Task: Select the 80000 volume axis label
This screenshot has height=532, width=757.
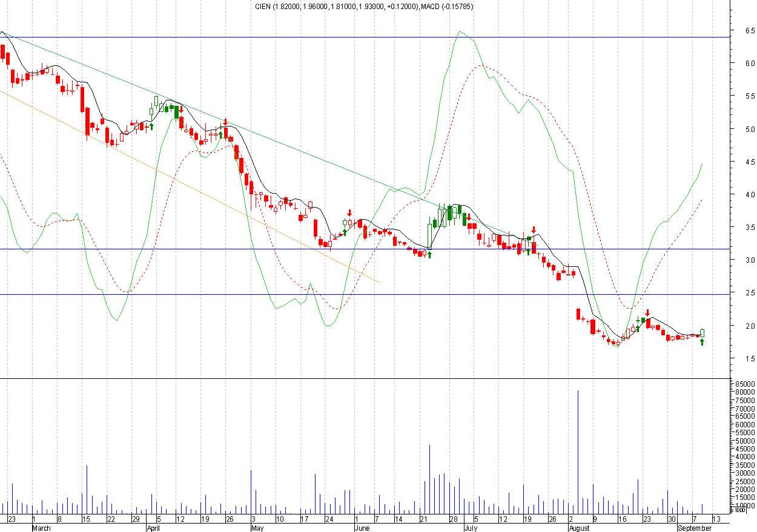Action: click(x=745, y=392)
